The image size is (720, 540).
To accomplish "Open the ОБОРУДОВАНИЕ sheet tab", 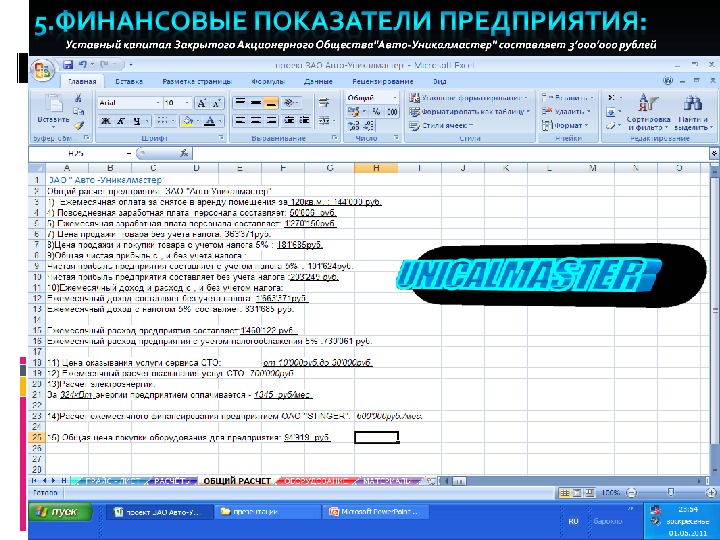I will 316,481.
